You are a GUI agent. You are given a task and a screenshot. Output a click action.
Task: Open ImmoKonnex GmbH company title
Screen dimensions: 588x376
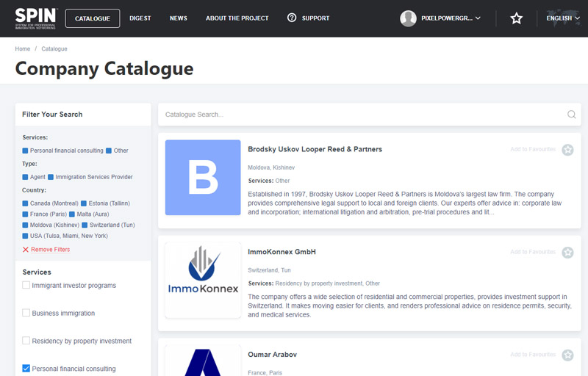click(282, 252)
